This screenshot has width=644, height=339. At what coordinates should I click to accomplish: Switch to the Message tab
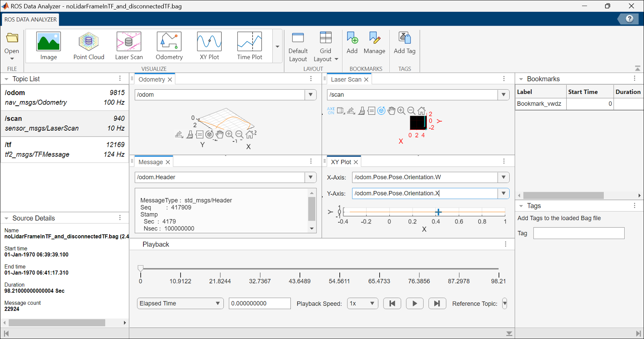[151, 162]
